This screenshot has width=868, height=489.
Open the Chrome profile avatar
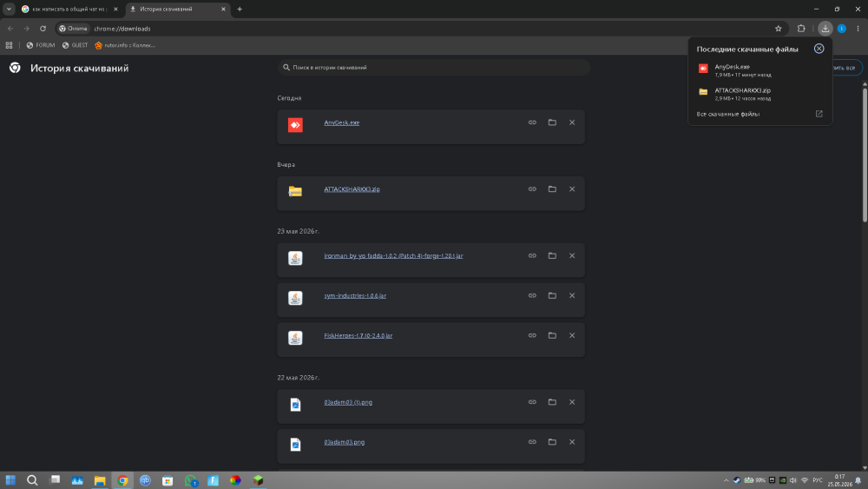pos(841,29)
